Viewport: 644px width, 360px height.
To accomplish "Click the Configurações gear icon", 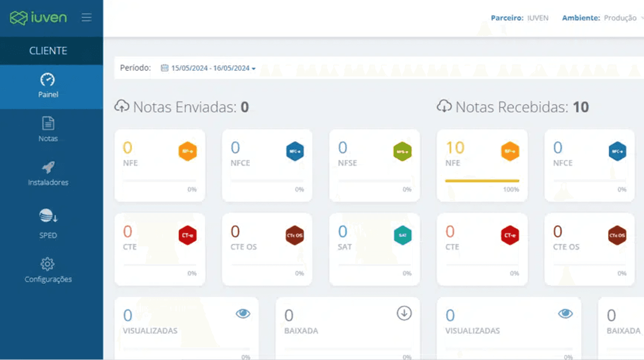I will tap(48, 264).
